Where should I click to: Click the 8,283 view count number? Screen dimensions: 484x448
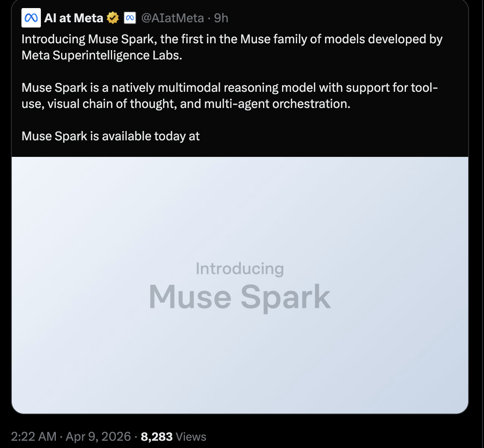(157, 437)
